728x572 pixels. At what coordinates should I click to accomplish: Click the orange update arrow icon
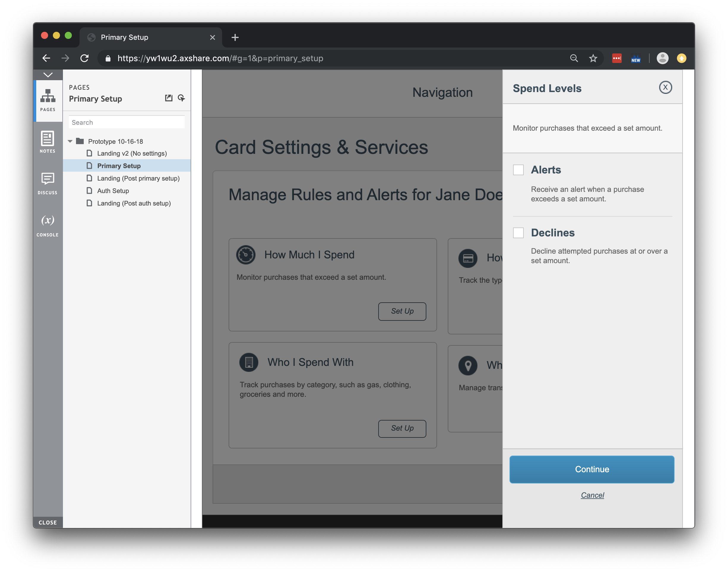[681, 58]
